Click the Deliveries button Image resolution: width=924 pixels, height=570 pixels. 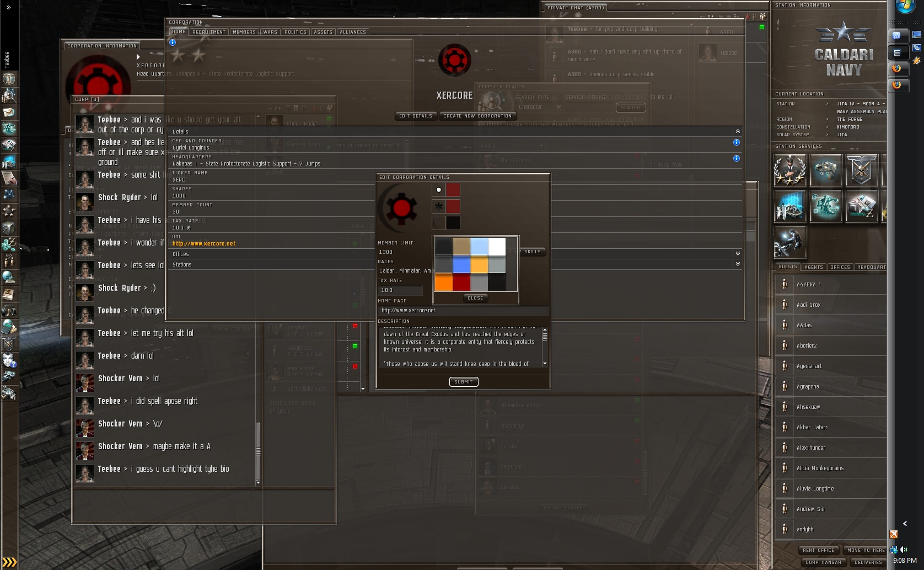click(x=868, y=562)
